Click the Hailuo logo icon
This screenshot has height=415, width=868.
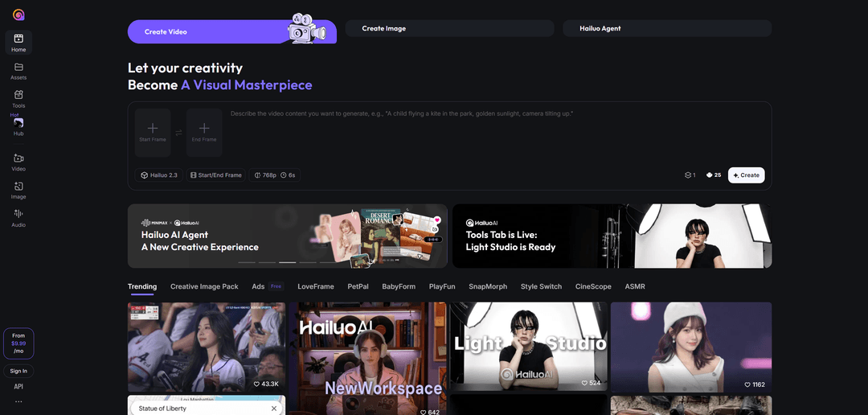point(18,15)
